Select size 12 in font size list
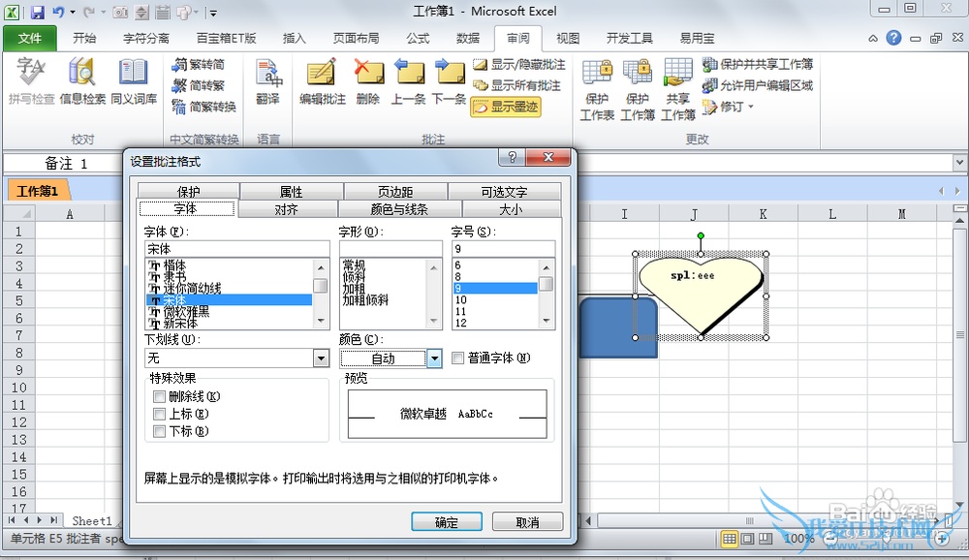The image size is (969, 560). pyautogui.click(x=461, y=323)
